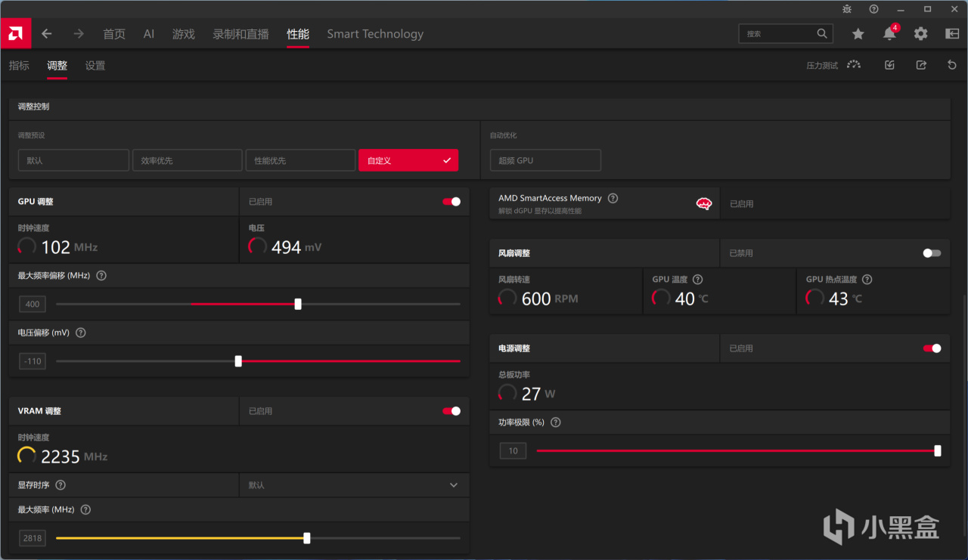The height and width of the screenshot is (560, 968).
Task: Click the export profile icon
Action: [921, 65]
